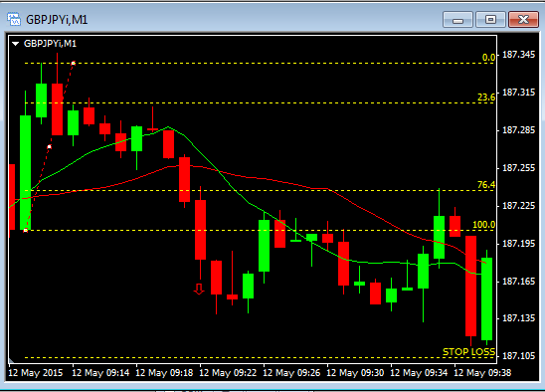Click the Fibonacci bottom anchor at 100.0
This screenshot has height=392, width=545.
click(26, 230)
